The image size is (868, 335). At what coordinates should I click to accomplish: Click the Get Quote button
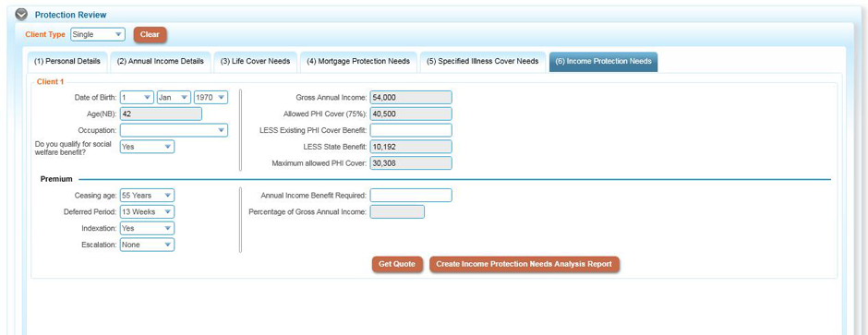tap(397, 264)
